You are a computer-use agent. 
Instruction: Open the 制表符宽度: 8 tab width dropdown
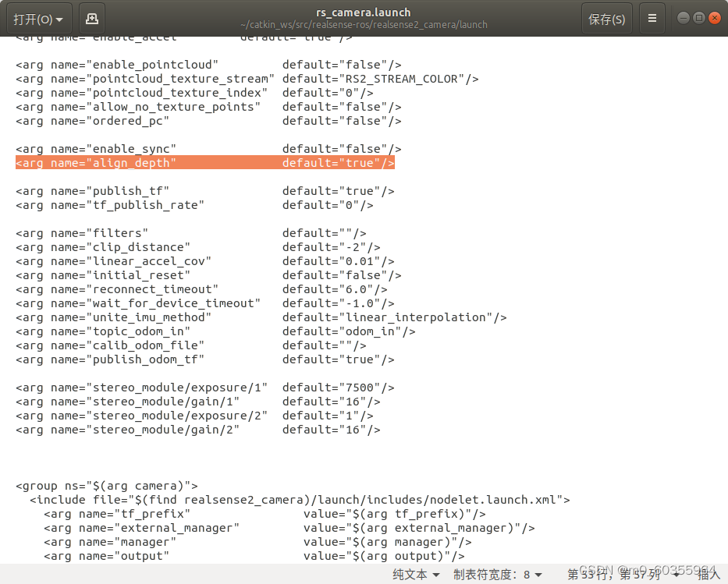pos(497,575)
